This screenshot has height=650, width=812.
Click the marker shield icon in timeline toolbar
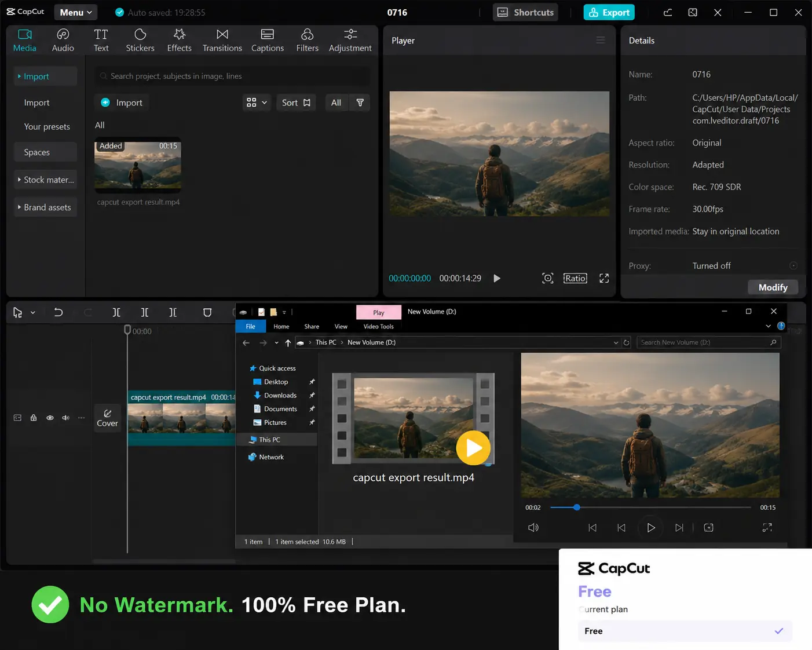tap(207, 312)
